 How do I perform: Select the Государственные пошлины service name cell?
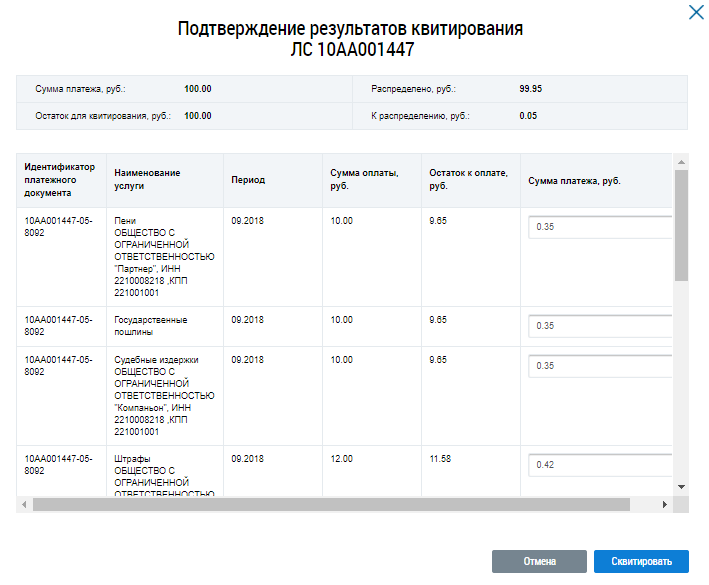150,326
